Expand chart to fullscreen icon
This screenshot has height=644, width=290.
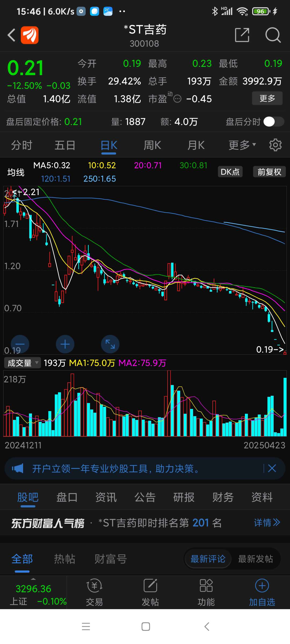[110, 344]
